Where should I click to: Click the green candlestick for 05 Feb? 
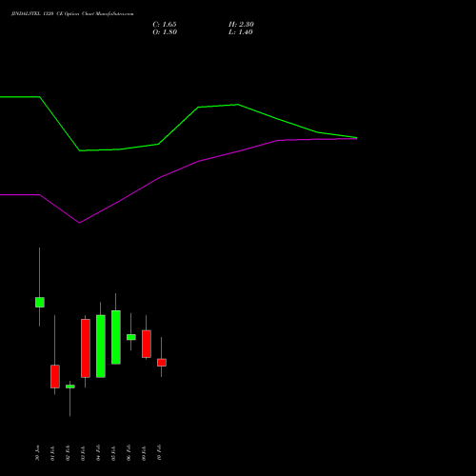(116, 337)
